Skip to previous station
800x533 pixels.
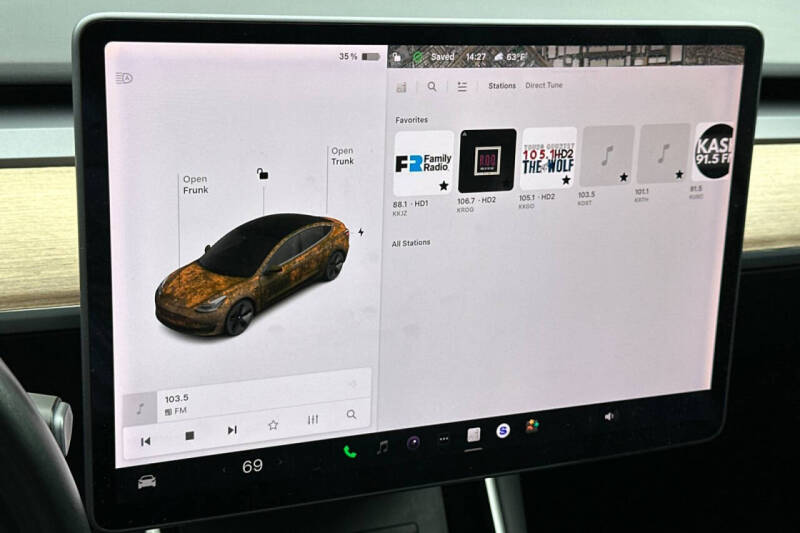[145, 441]
